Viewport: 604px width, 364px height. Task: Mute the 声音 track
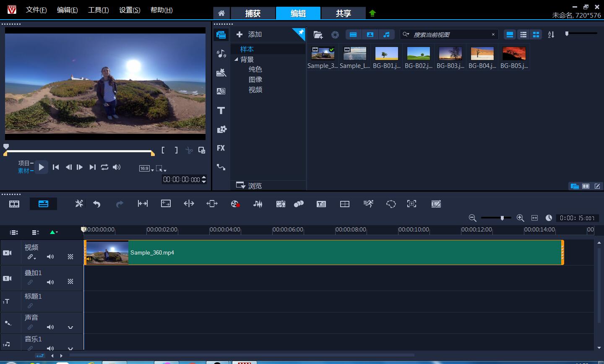(x=50, y=327)
